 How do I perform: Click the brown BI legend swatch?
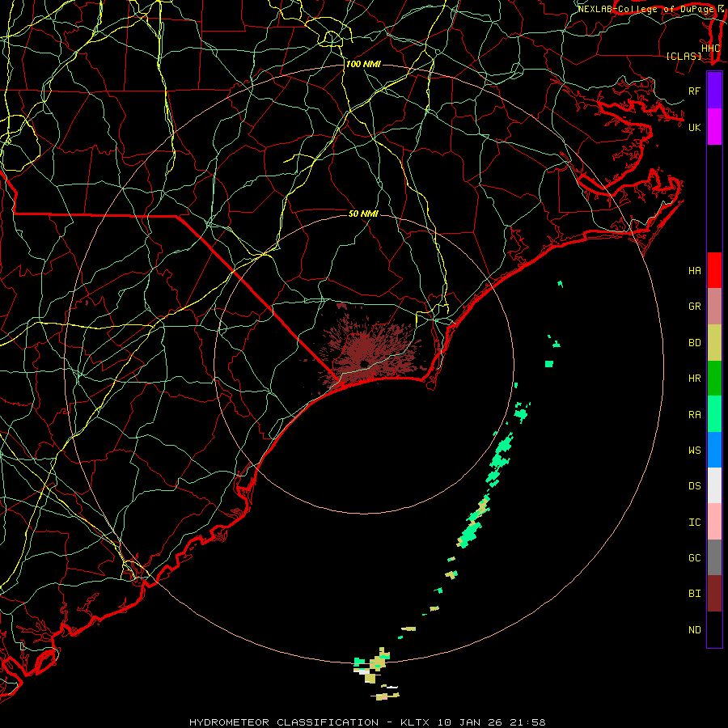click(714, 594)
